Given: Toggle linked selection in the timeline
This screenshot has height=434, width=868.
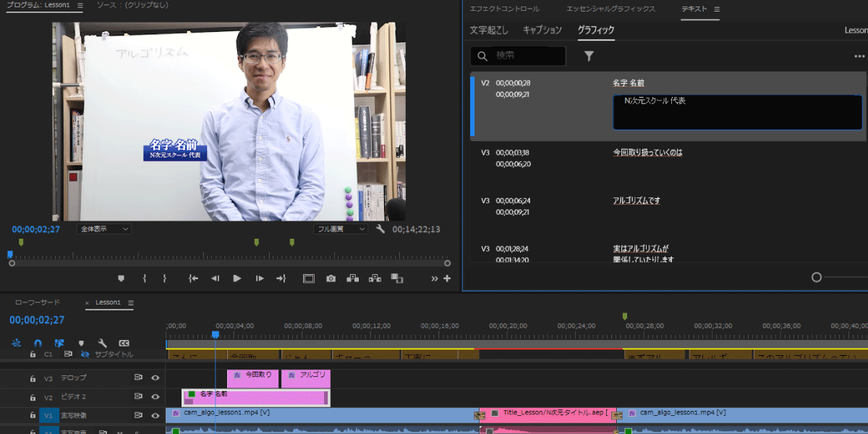Looking at the screenshot, I should pos(59,343).
